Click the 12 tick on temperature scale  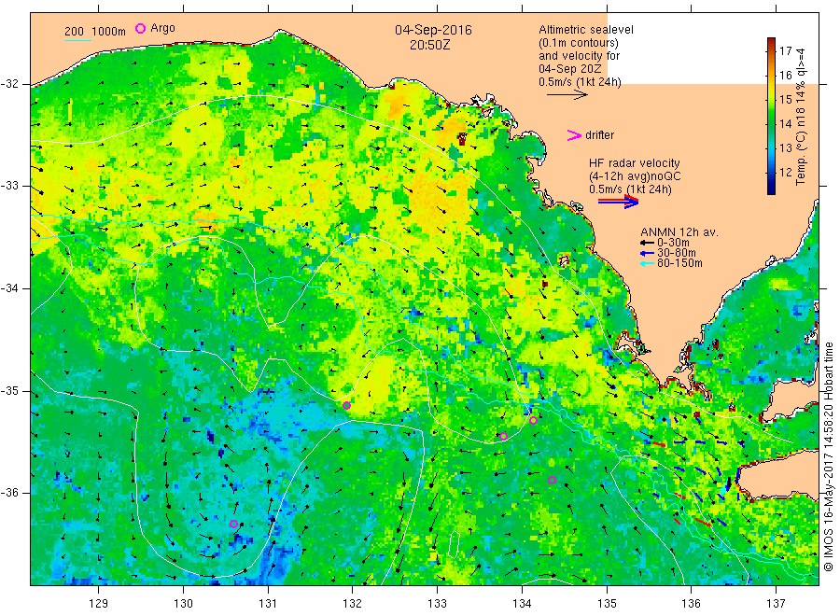coord(785,172)
